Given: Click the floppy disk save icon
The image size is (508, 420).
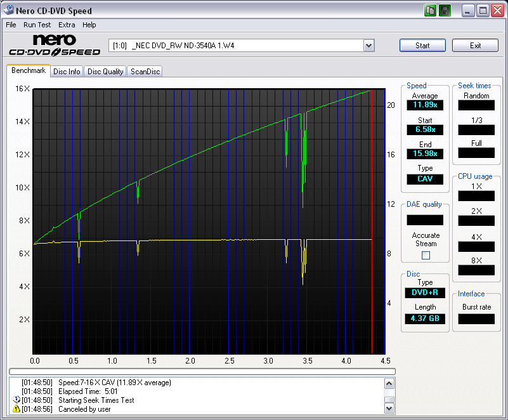Looking at the screenshot, I should (x=445, y=11).
